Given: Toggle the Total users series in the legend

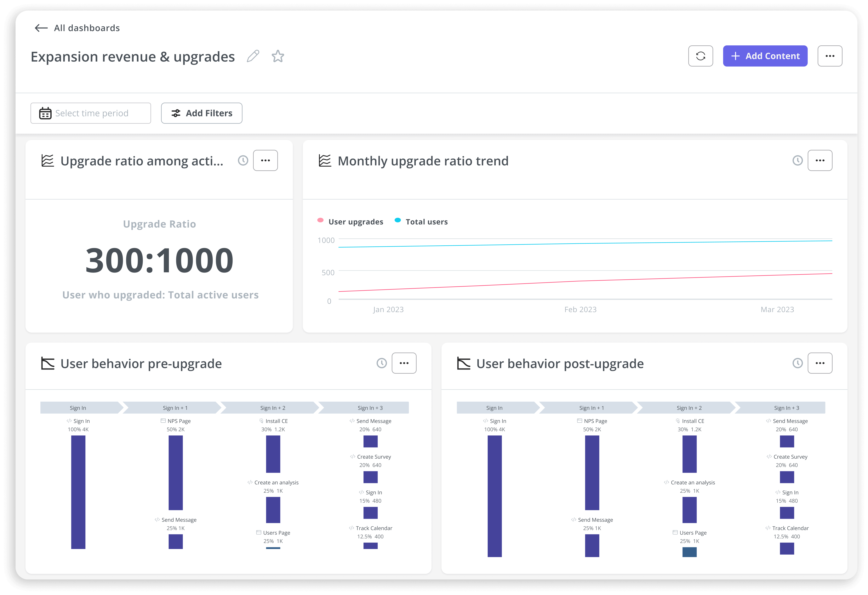Looking at the screenshot, I should [421, 221].
